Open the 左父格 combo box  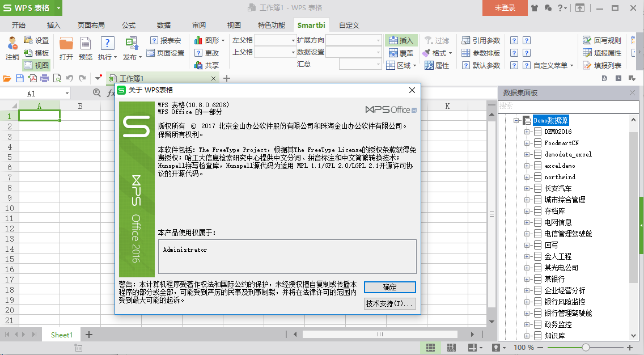tap(275, 40)
